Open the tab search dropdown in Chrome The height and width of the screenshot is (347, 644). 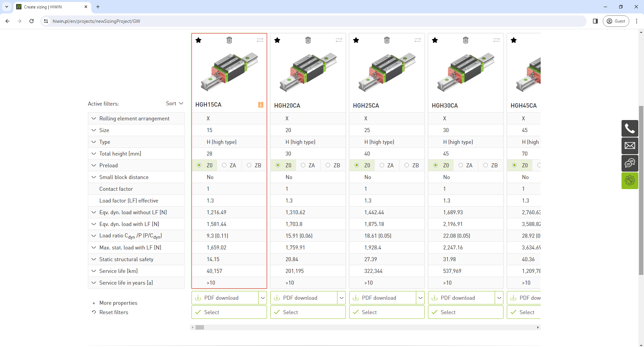[7, 7]
